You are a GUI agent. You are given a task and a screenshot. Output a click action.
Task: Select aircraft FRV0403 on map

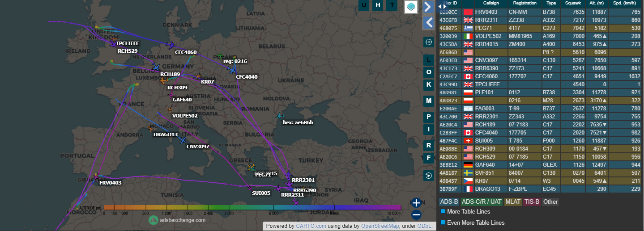tap(96, 176)
